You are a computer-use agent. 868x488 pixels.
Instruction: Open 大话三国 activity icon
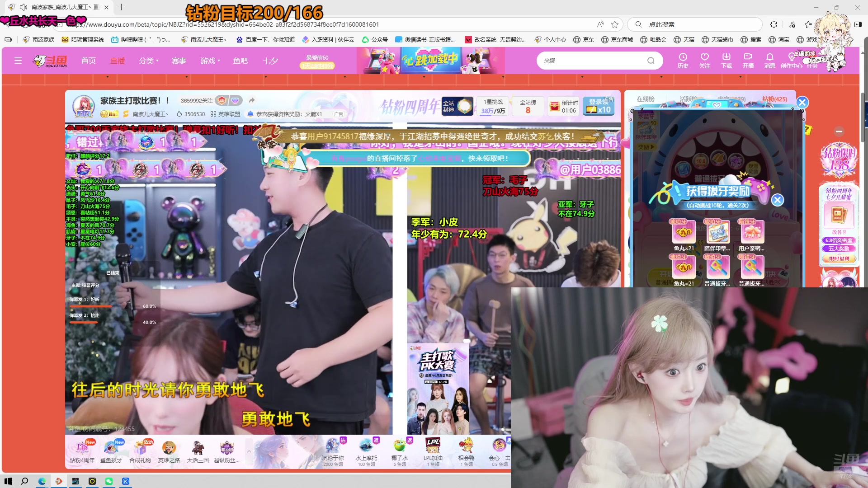point(198,451)
